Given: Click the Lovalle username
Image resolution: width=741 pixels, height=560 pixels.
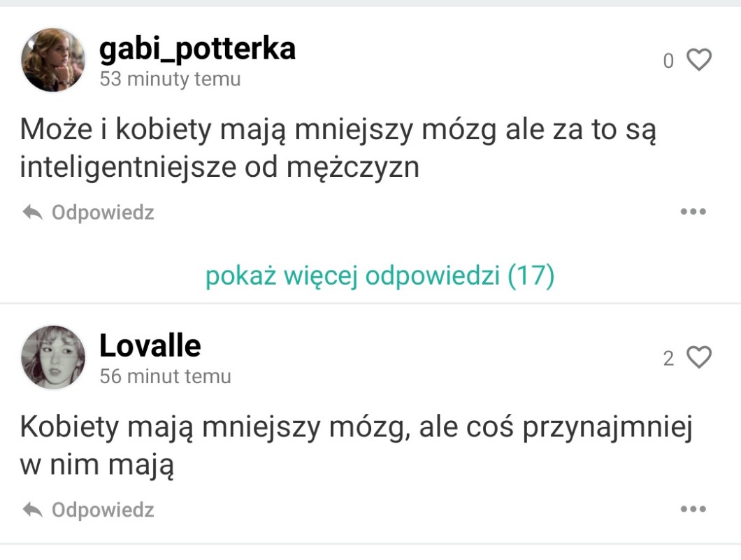Looking at the screenshot, I should coord(150,345).
